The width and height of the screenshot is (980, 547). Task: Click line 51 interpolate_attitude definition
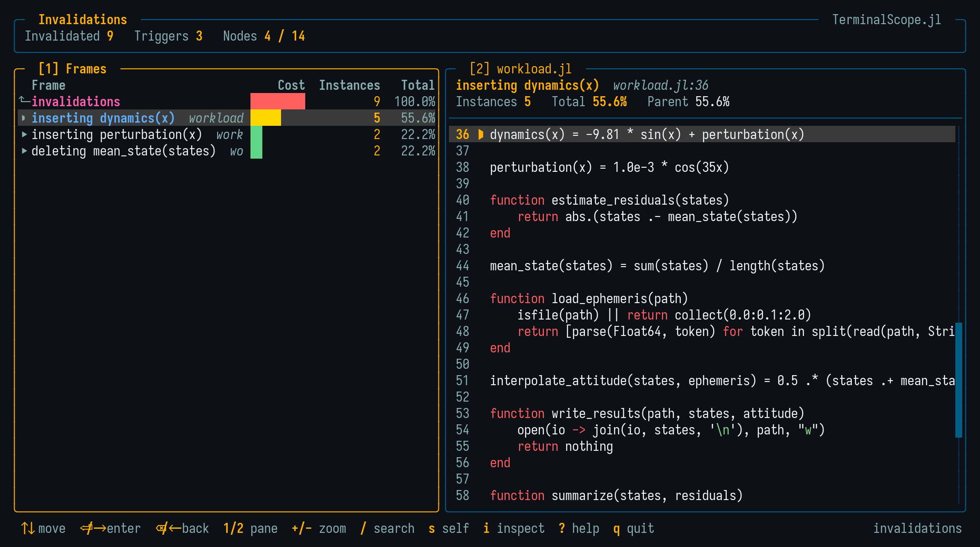[723, 381]
